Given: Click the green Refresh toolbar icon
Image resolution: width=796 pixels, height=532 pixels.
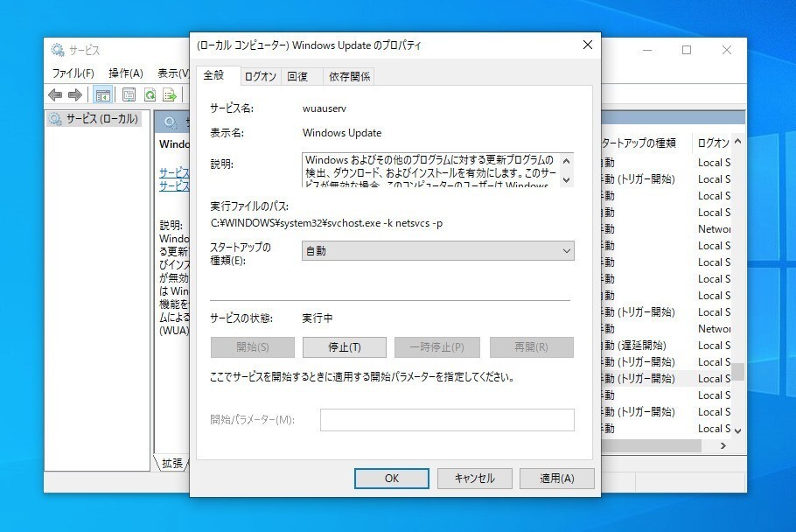Looking at the screenshot, I should point(150,94).
